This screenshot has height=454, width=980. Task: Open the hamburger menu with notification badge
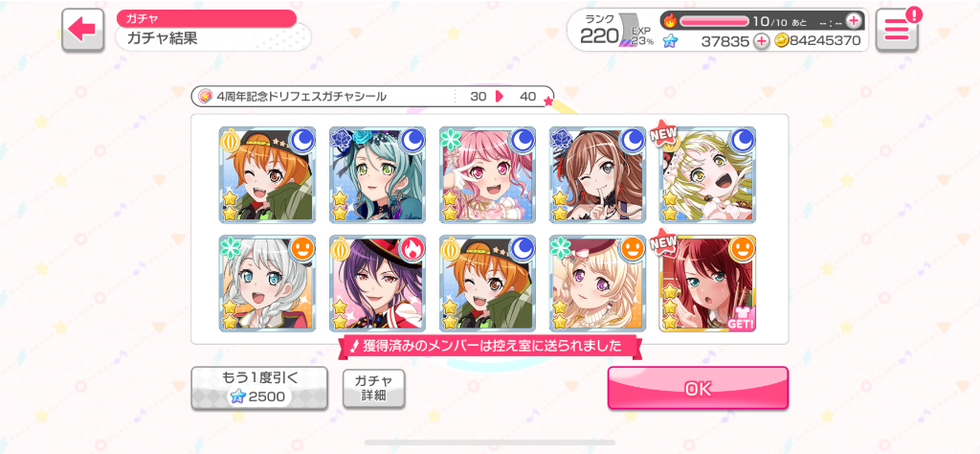(897, 30)
